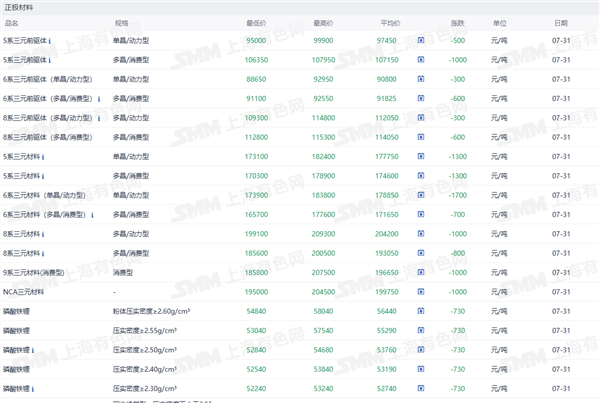Open chart icon for 磷酸铁锂 ≥2.55g/cm³ row

coord(421,330)
